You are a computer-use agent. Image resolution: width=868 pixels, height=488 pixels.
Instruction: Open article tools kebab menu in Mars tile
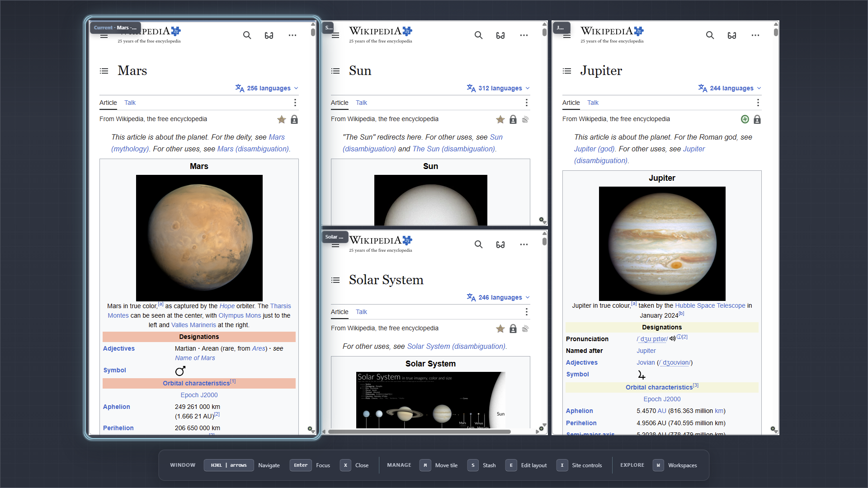(295, 103)
